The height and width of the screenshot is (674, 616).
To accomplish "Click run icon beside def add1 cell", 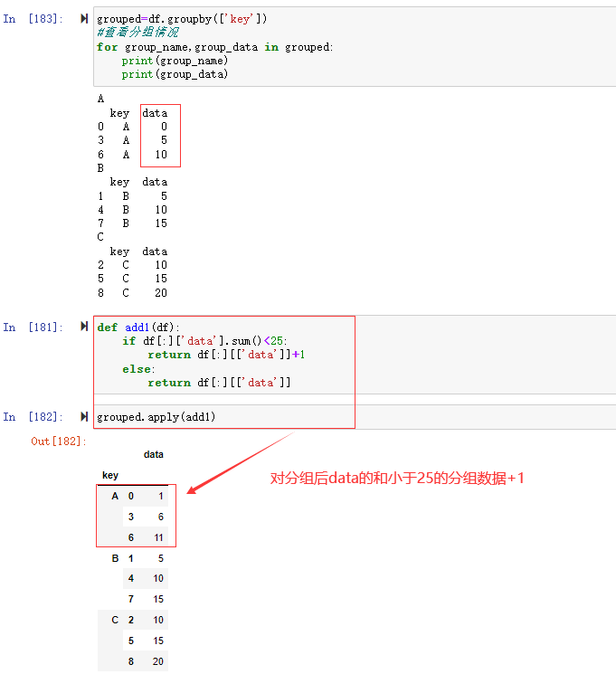I will tap(84, 327).
